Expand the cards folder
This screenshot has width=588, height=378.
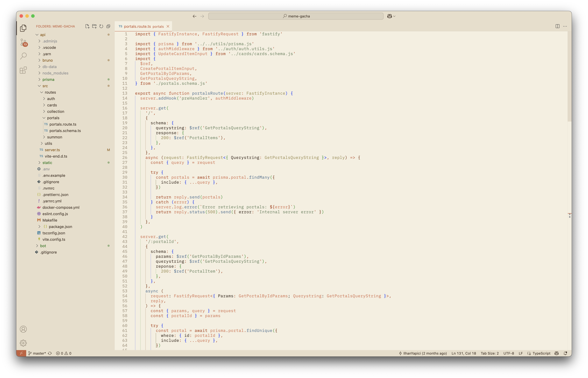tap(52, 105)
